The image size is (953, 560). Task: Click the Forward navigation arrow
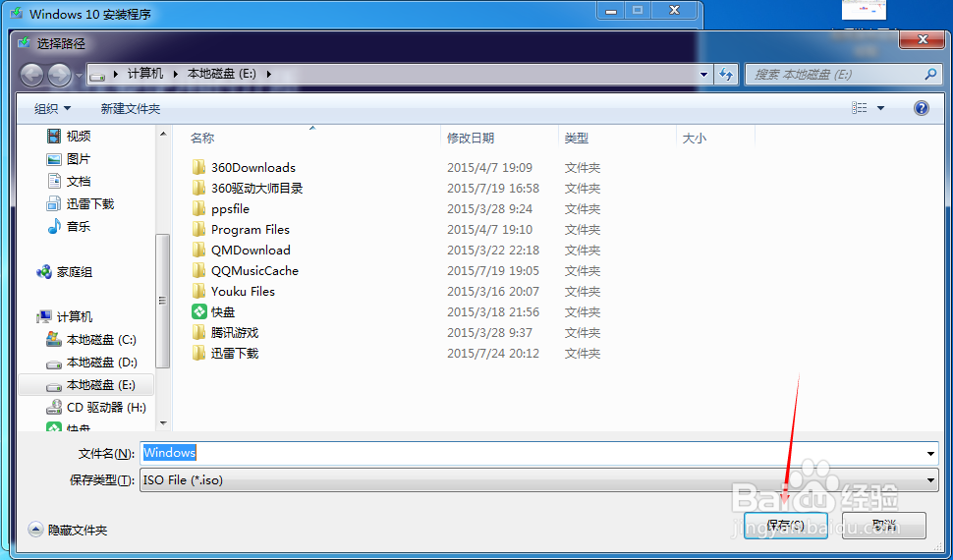(x=59, y=75)
